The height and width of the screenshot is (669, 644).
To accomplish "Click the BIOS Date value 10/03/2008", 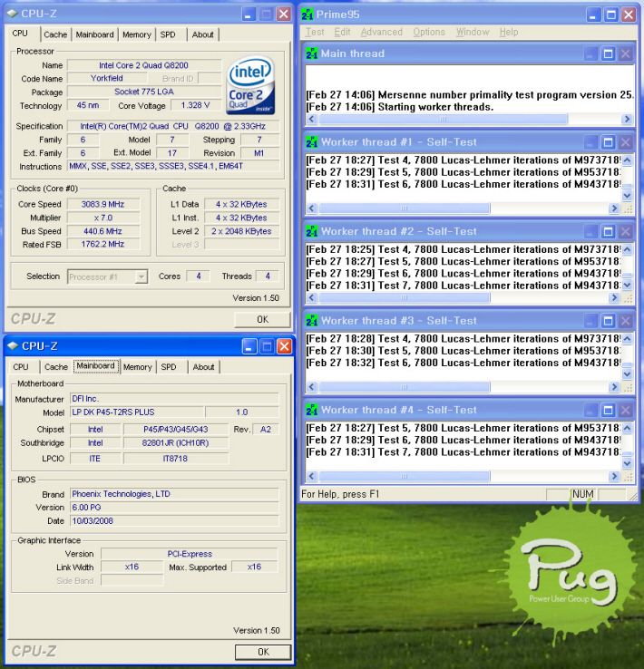I will point(173,520).
